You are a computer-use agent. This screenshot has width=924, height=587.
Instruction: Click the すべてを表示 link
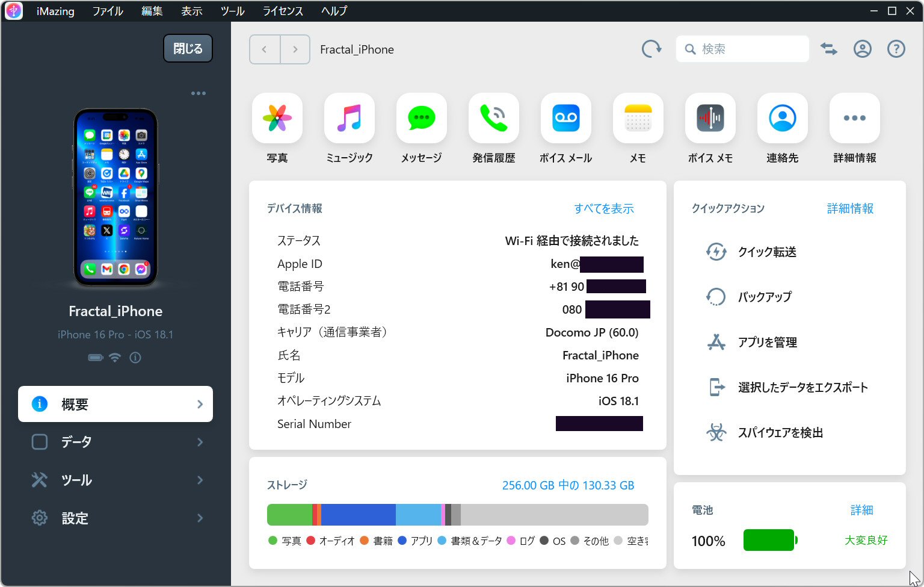604,208
